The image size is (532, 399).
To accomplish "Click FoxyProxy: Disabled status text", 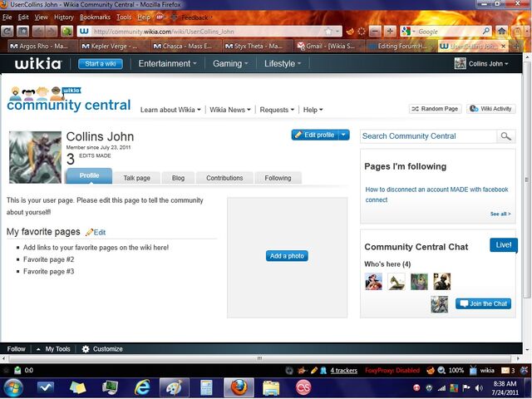I will [x=392, y=370].
